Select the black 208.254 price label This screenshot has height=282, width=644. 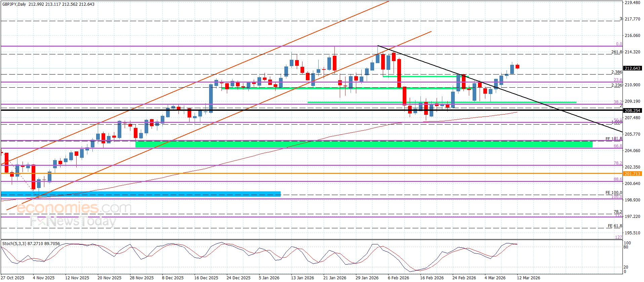tap(632, 110)
